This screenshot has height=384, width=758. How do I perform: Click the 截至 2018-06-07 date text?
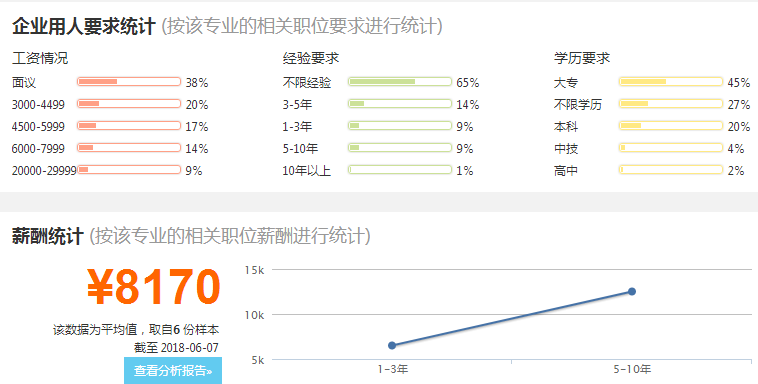[176, 348]
